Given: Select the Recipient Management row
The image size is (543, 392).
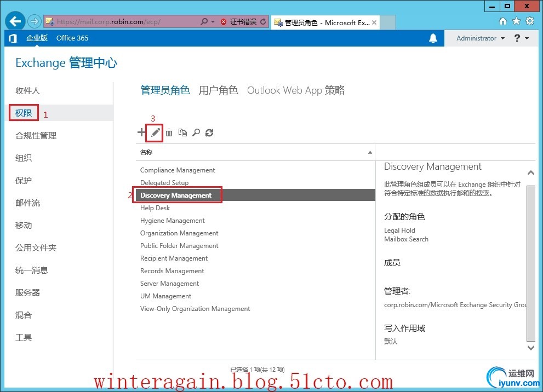Looking at the screenshot, I should click(x=255, y=258).
